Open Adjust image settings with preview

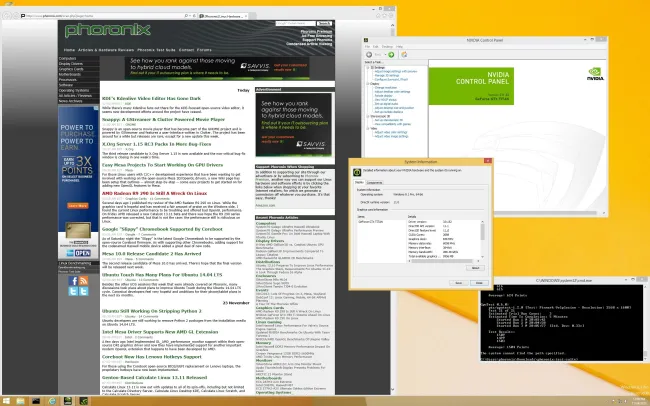(x=396, y=71)
